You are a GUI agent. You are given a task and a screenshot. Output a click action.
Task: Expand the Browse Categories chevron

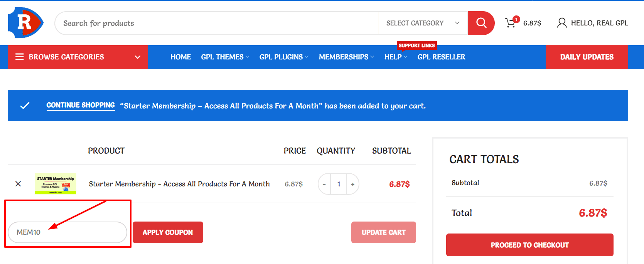pyautogui.click(x=137, y=57)
